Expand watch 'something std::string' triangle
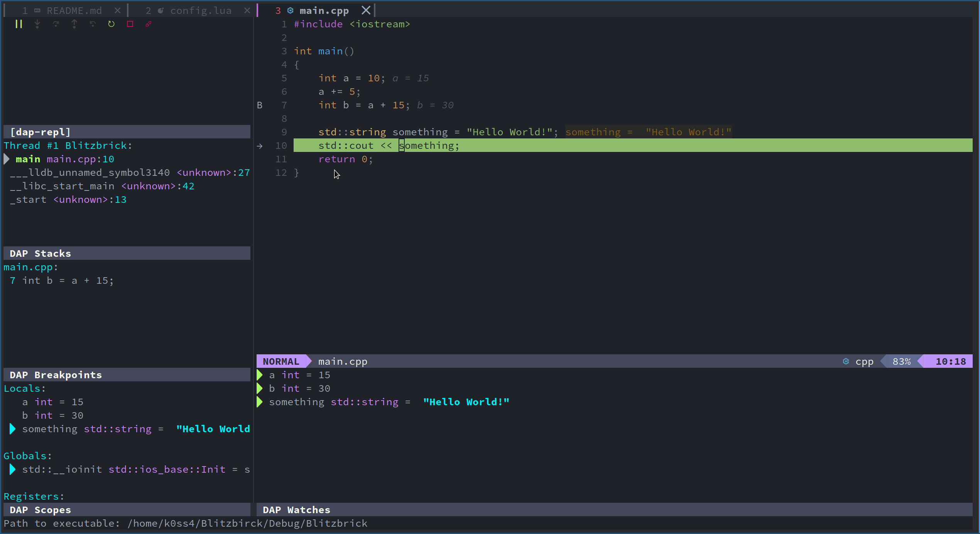 click(260, 402)
